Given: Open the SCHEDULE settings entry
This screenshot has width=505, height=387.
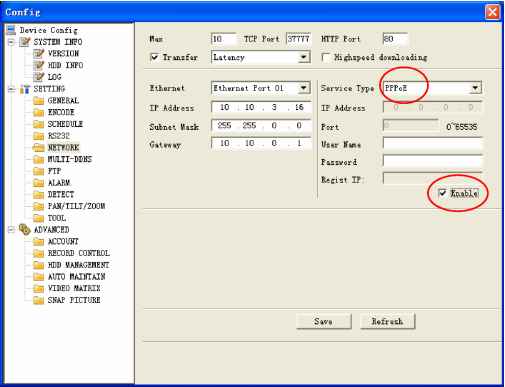Looking at the screenshot, I should pos(65,124).
